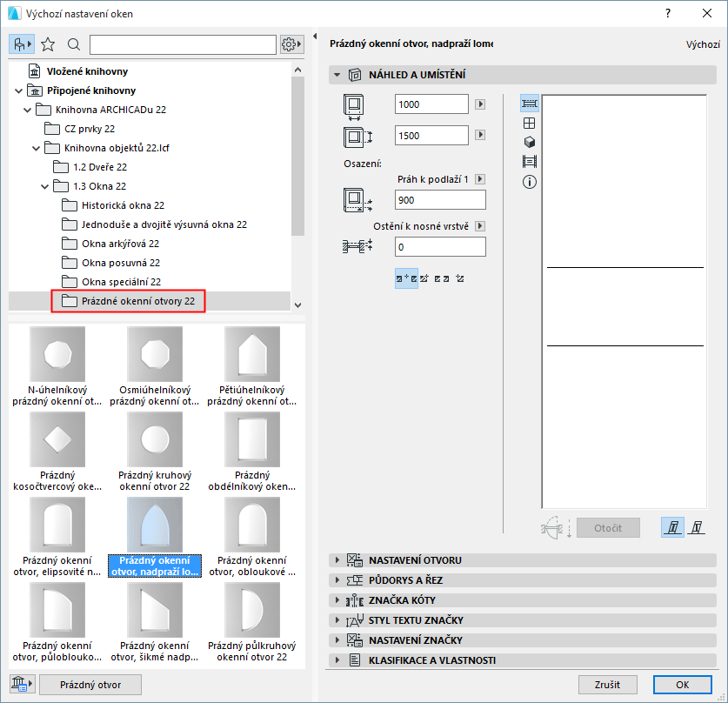Viewport: 728px width, 703px height.
Task: Click the reveal depth field showing 0
Action: tap(440, 247)
